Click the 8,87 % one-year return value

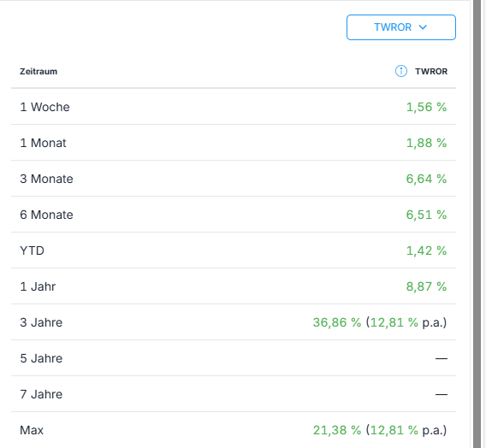426,286
